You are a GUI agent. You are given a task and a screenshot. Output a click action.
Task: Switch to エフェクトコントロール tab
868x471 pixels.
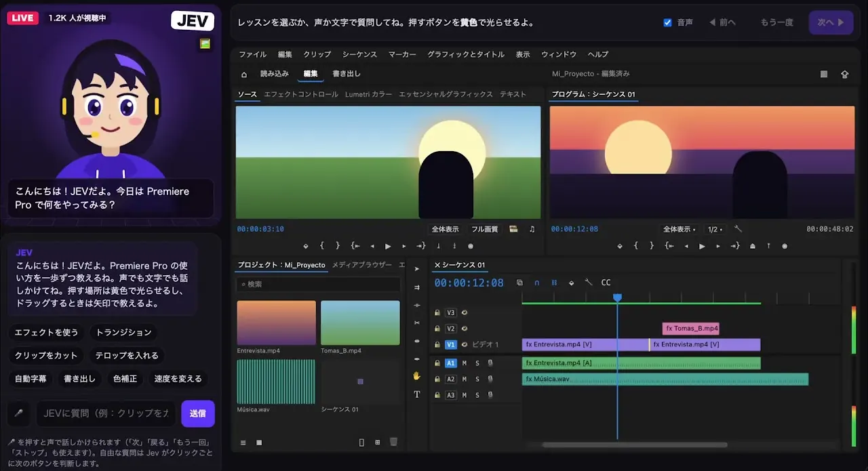click(x=300, y=94)
